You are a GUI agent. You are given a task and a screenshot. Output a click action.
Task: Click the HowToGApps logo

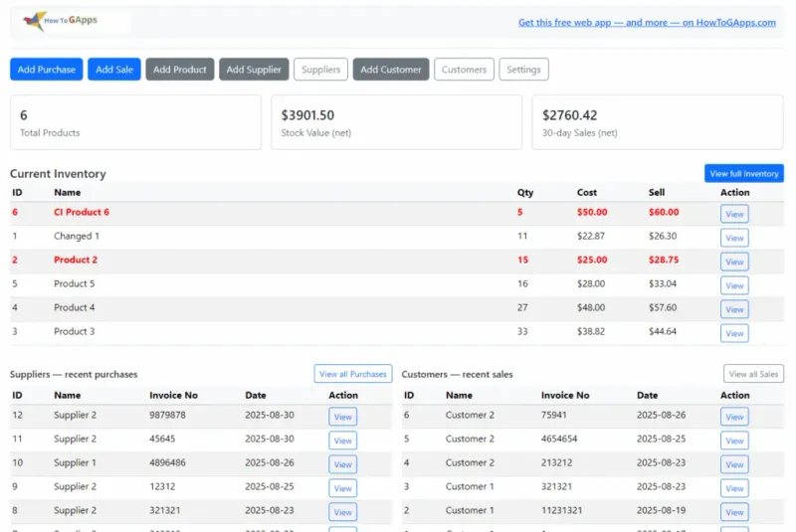click(60, 21)
